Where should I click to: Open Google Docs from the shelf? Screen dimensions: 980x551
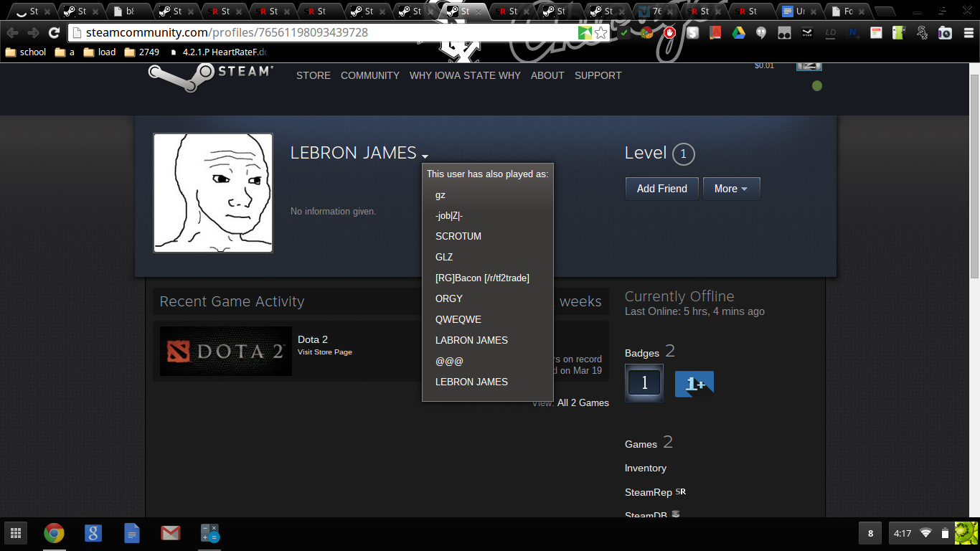click(x=131, y=533)
